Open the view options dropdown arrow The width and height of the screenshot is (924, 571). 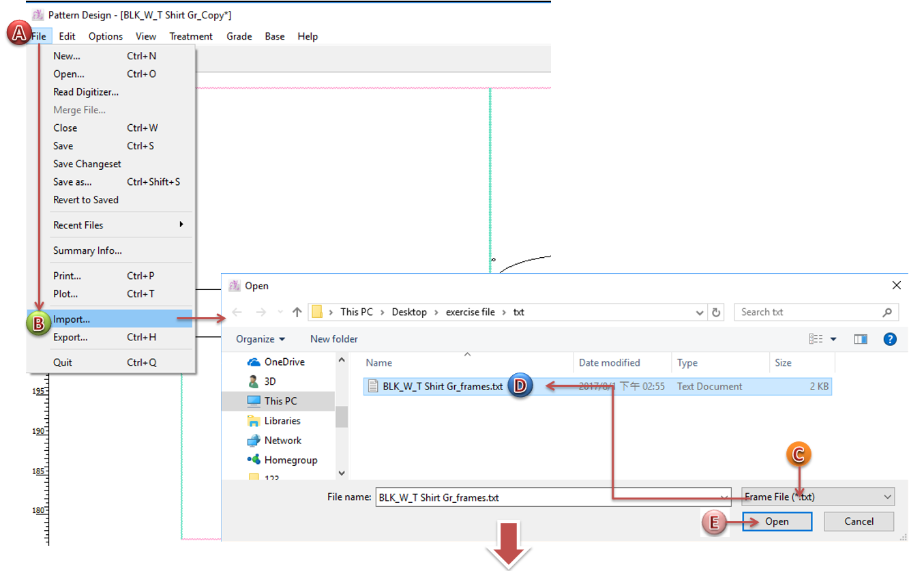pyautogui.click(x=833, y=339)
